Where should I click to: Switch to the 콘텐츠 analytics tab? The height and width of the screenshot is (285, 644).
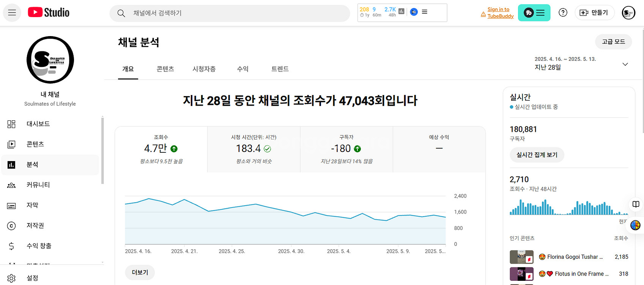click(165, 69)
